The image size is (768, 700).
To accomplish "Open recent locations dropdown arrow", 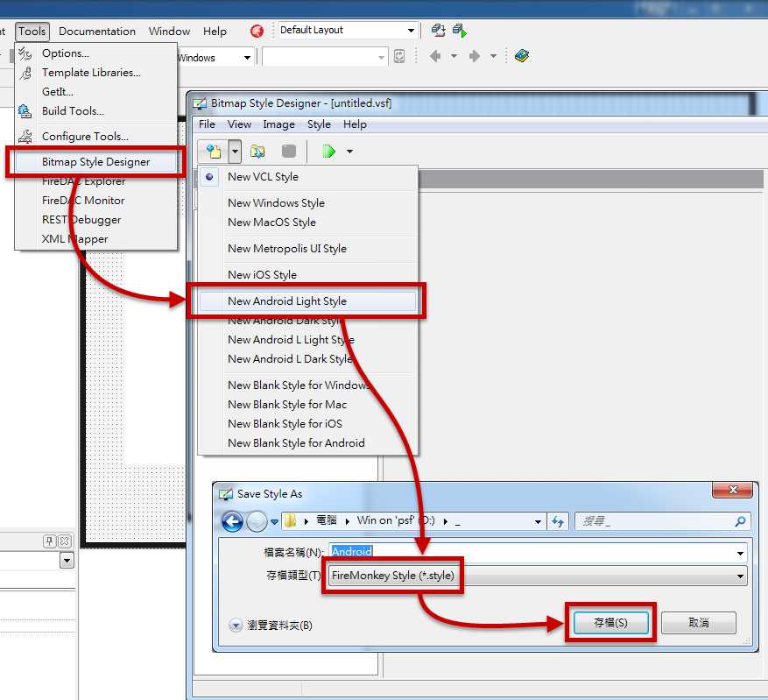I will click(275, 521).
